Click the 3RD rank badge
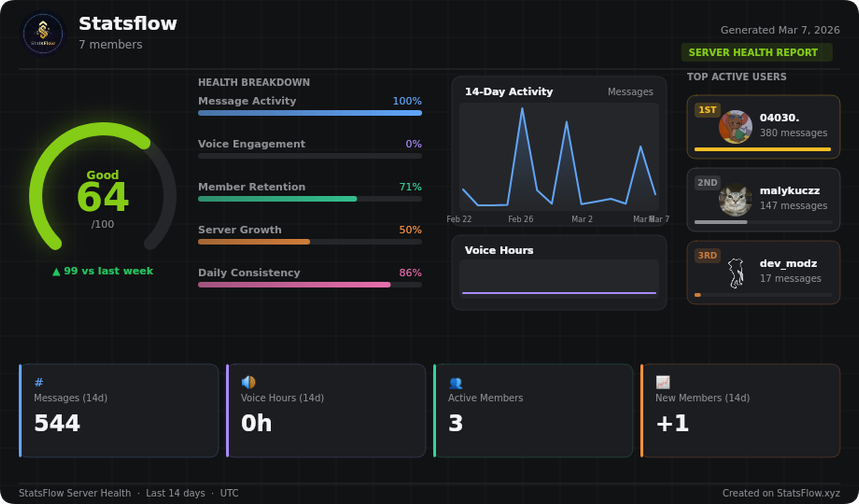Image resolution: width=859 pixels, height=504 pixels. [x=707, y=256]
